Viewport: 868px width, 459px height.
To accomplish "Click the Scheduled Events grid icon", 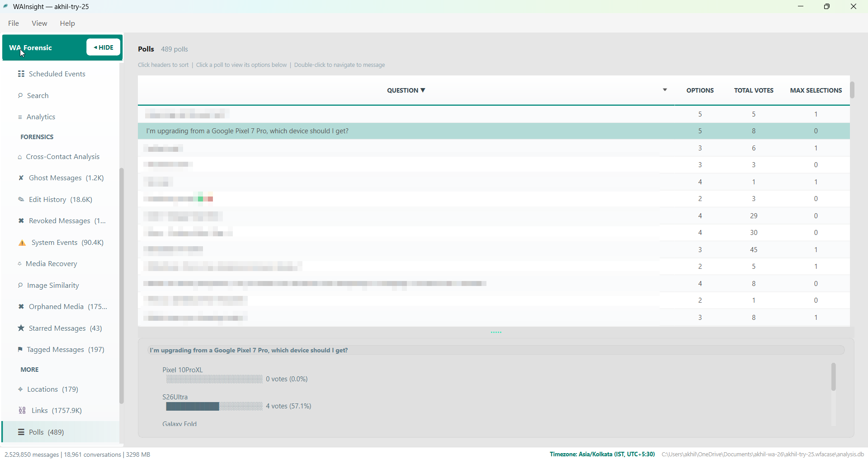I will (x=21, y=74).
